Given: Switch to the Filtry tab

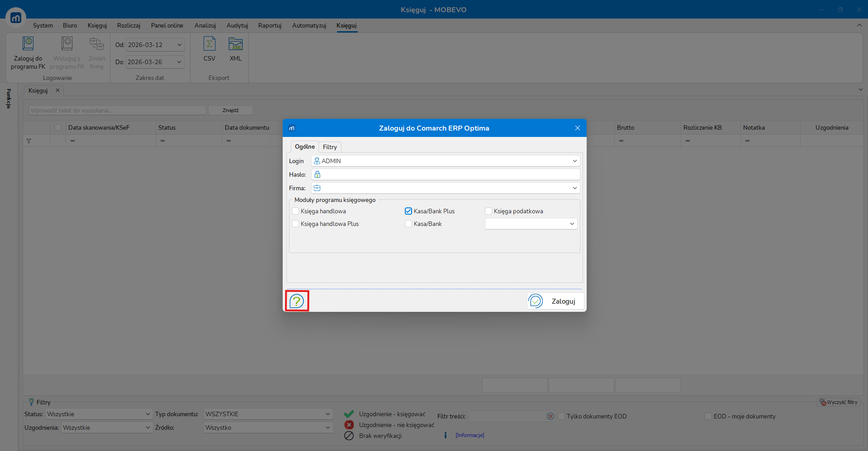Looking at the screenshot, I should 330,147.
